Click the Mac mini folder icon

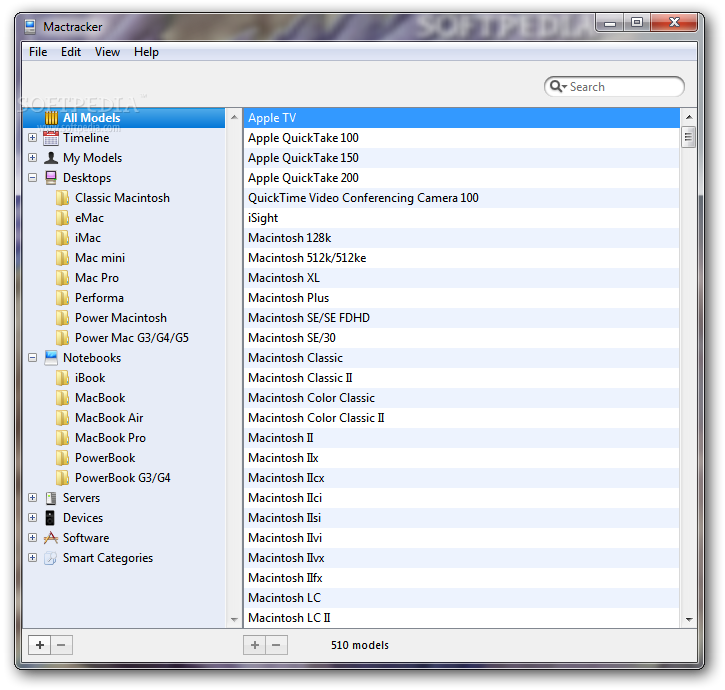(x=62, y=258)
